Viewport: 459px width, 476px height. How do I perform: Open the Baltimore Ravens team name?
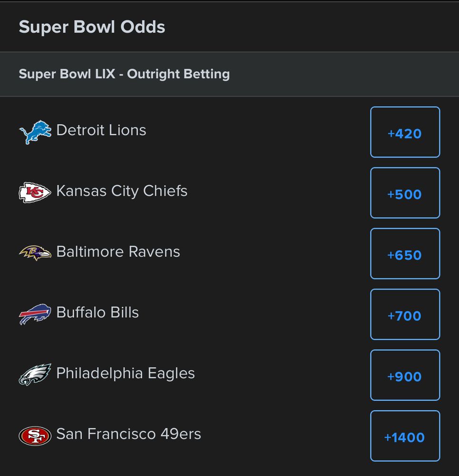[118, 252]
